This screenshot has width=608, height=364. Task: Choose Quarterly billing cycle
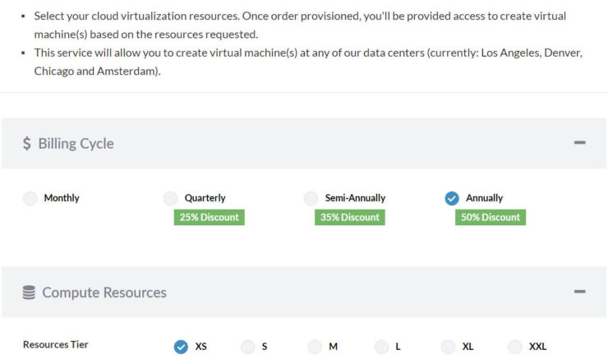pos(170,198)
